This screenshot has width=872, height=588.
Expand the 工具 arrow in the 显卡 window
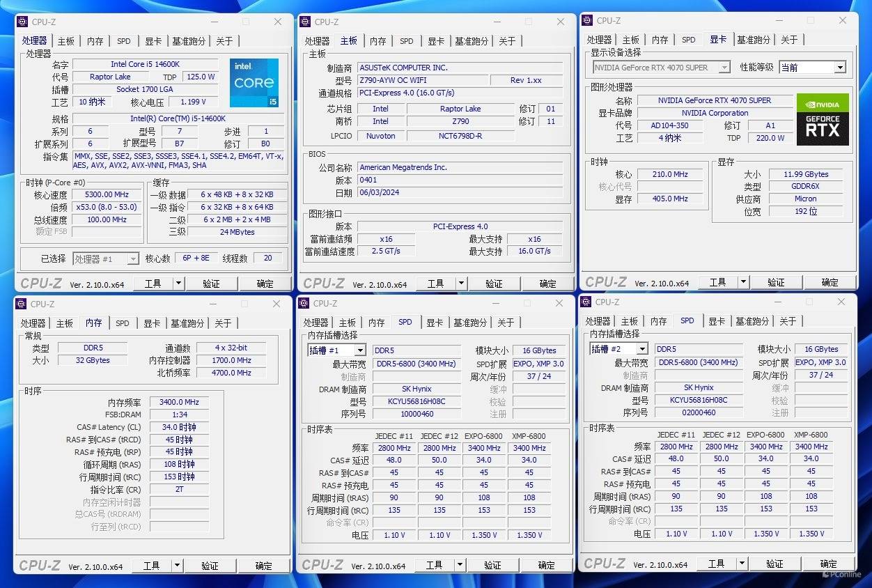coord(743,282)
